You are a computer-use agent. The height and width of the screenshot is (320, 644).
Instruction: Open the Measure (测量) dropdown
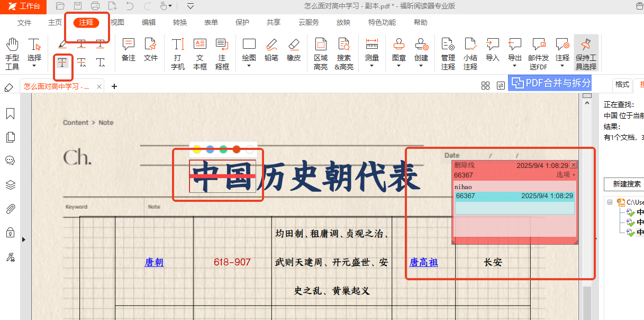tap(372, 54)
